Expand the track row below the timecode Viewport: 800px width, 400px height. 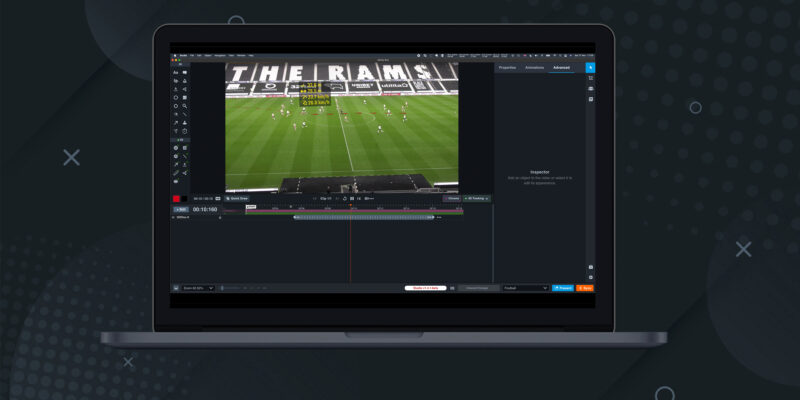(174, 217)
